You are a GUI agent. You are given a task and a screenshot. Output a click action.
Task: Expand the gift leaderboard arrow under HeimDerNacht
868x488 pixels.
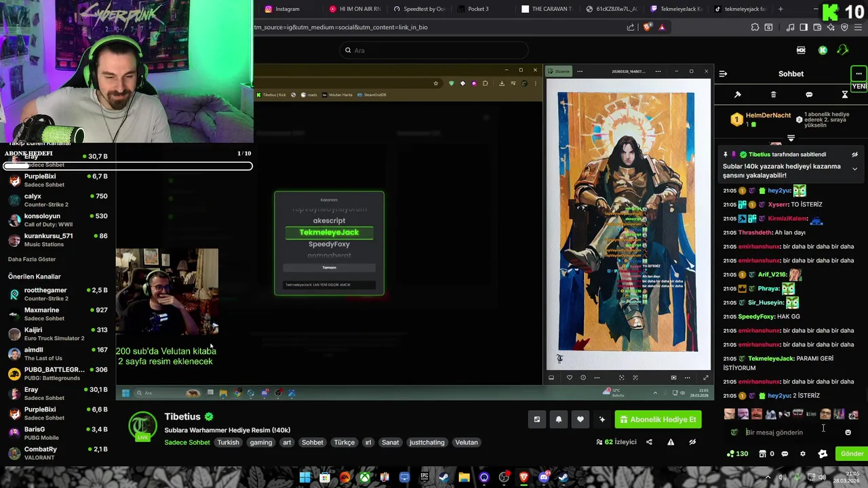coord(791,138)
